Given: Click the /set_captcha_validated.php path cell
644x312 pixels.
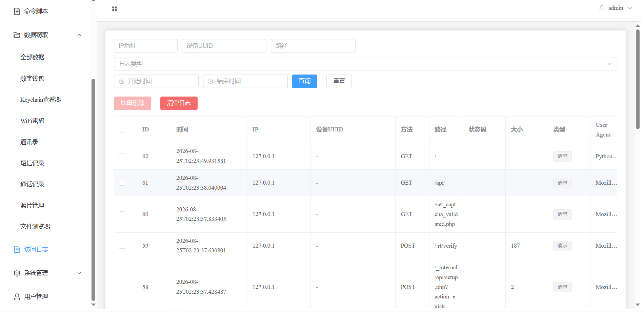Looking at the screenshot, I should click(x=446, y=214).
